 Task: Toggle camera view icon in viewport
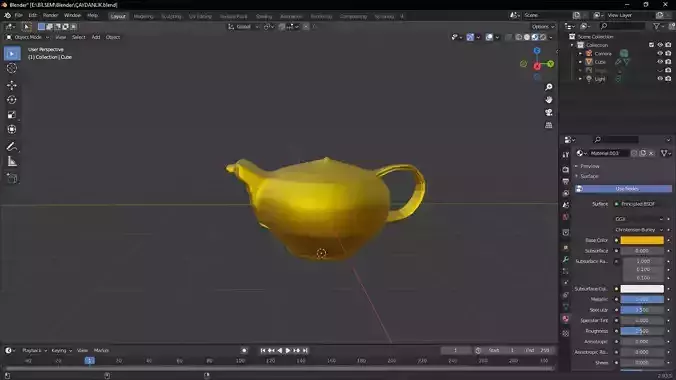tap(548, 112)
